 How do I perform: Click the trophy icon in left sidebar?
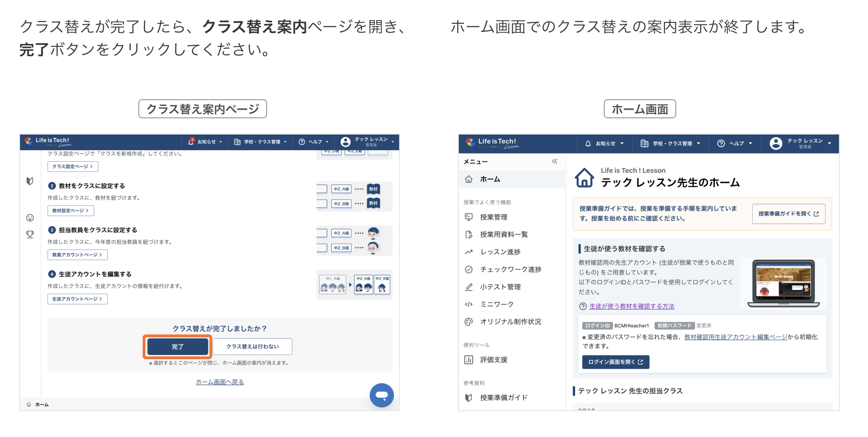pos(30,234)
